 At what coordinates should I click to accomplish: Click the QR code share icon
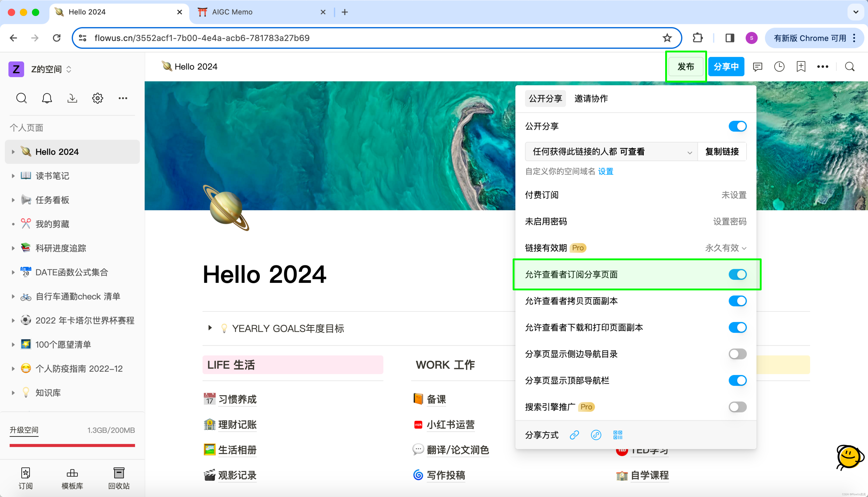coord(617,435)
